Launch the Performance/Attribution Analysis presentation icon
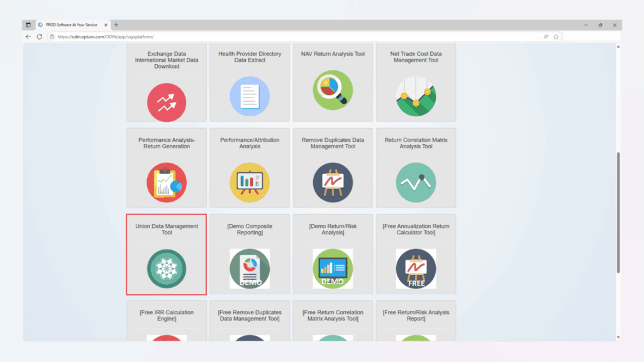Image resolution: width=644 pixels, height=362 pixels. pyautogui.click(x=250, y=183)
